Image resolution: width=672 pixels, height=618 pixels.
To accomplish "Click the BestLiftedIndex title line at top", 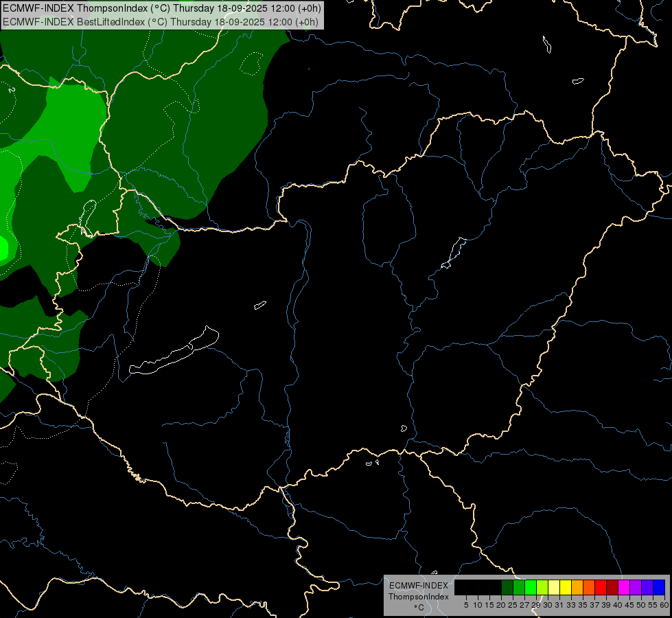I will 161,22.
